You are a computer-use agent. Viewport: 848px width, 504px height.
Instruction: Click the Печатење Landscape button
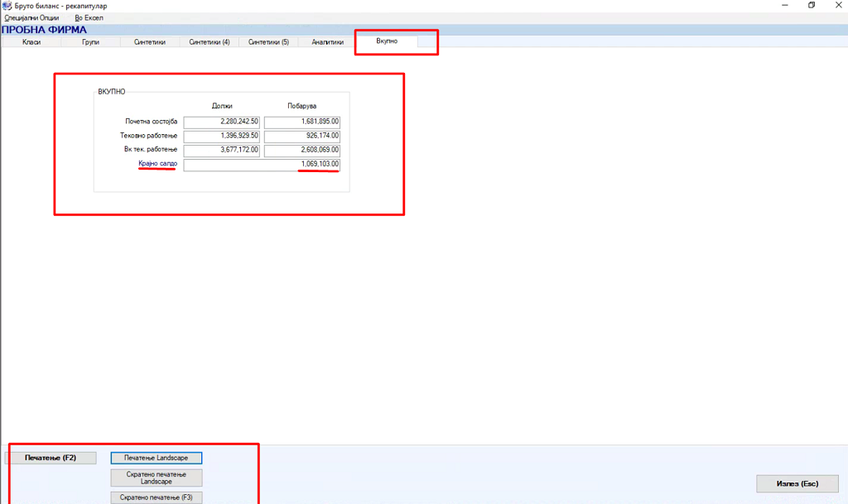157,458
